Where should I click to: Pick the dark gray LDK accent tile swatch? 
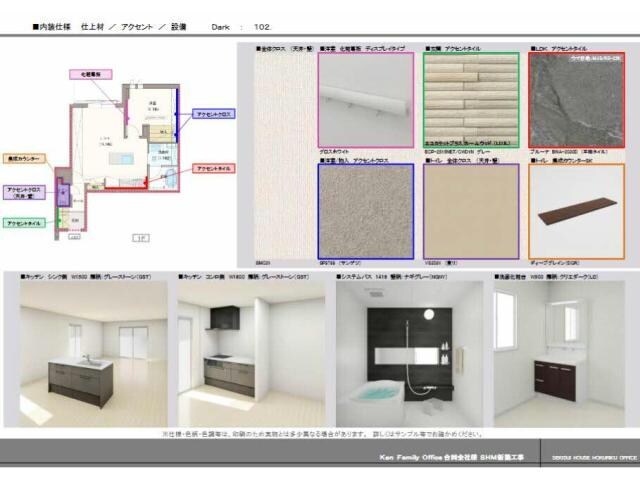(x=575, y=100)
